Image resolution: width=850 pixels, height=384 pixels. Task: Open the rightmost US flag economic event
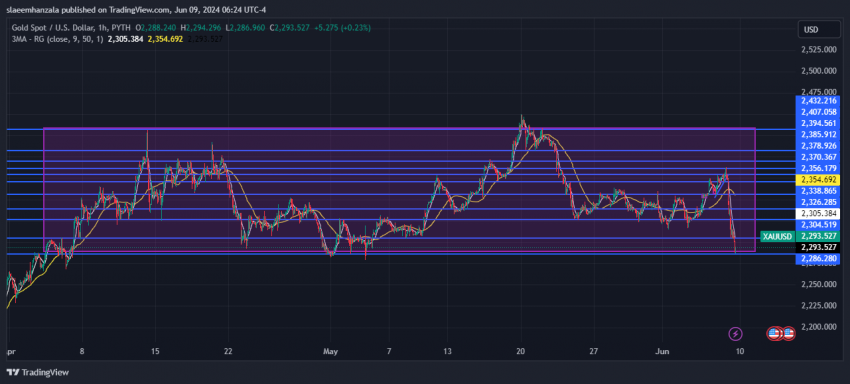click(x=788, y=333)
